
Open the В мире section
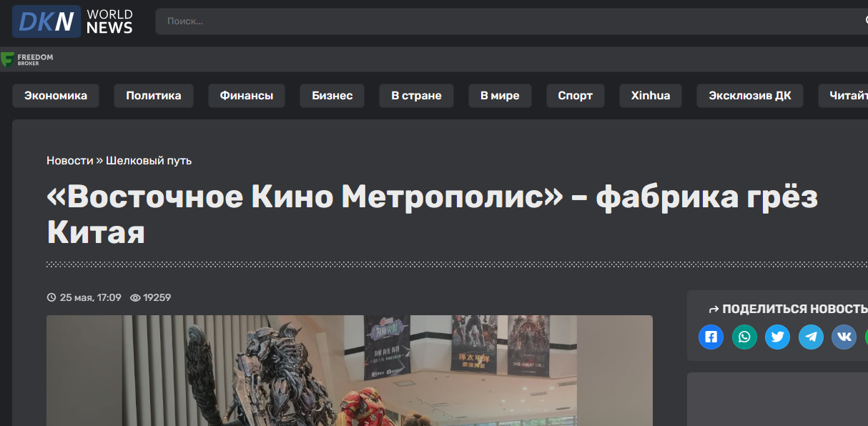[x=500, y=96]
